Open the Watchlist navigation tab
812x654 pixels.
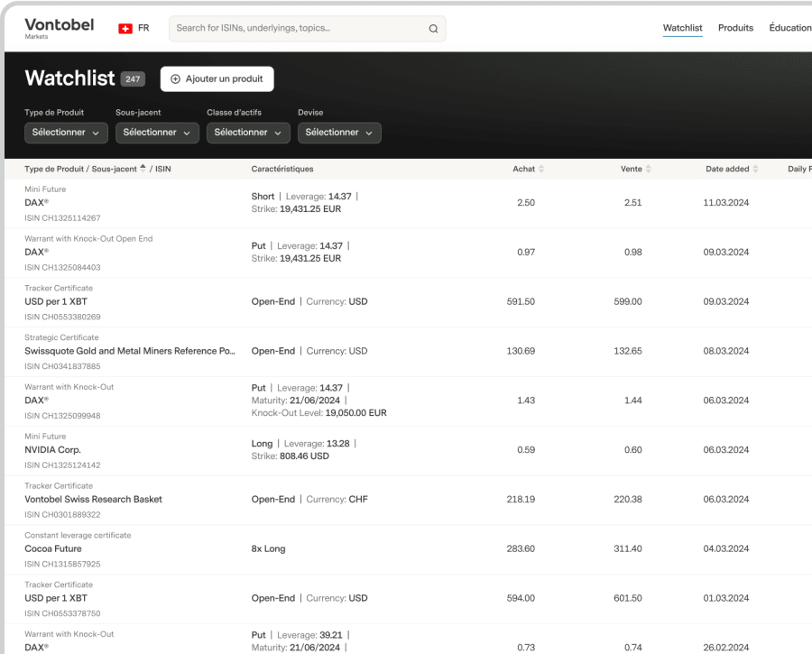click(x=683, y=28)
